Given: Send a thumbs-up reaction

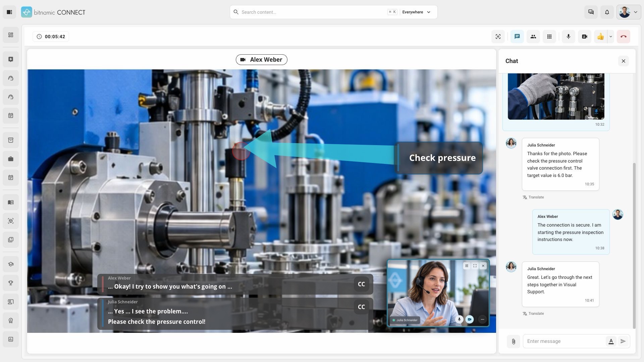Looking at the screenshot, I should 601,37.
